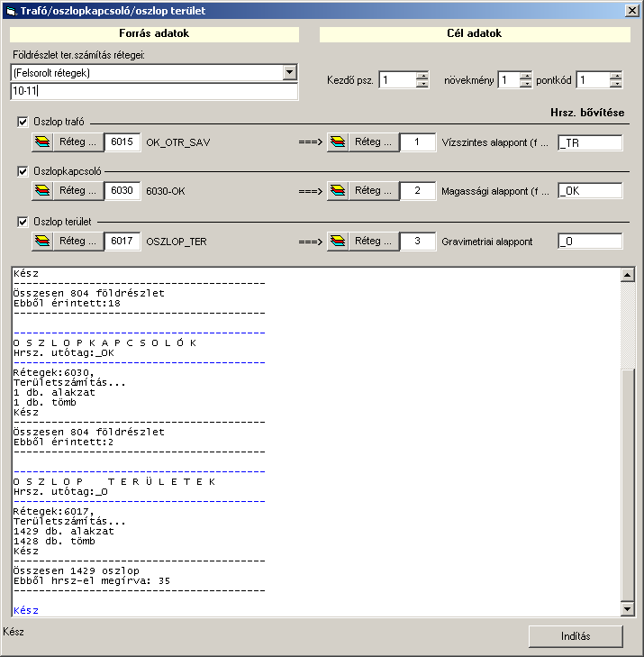Click the Gravimetriai alappont label
This screenshot has height=657, width=644.
click(487, 242)
